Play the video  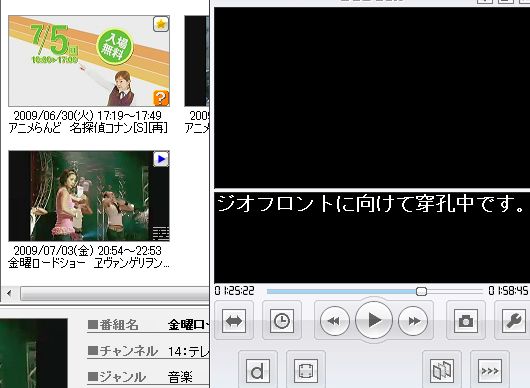point(374,320)
